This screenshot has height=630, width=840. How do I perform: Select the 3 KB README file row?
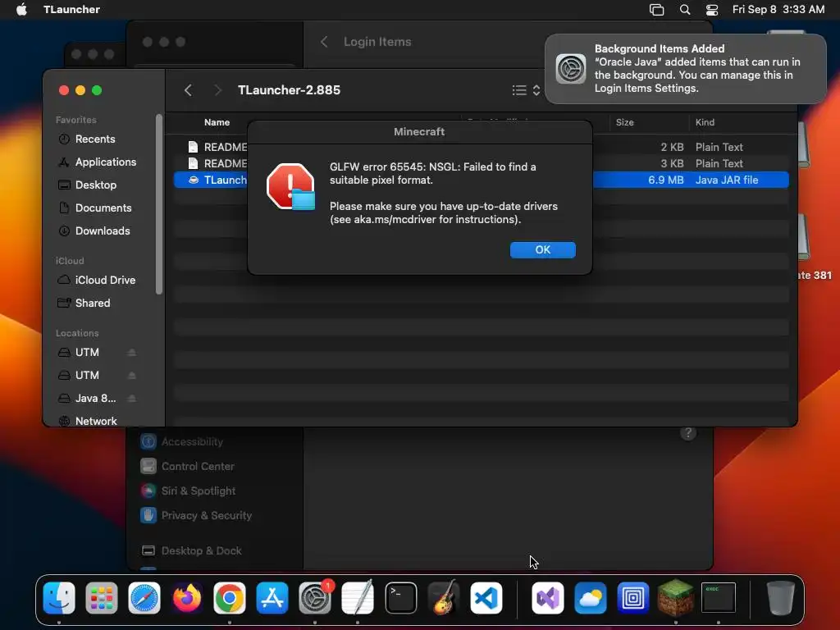[x=481, y=163]
